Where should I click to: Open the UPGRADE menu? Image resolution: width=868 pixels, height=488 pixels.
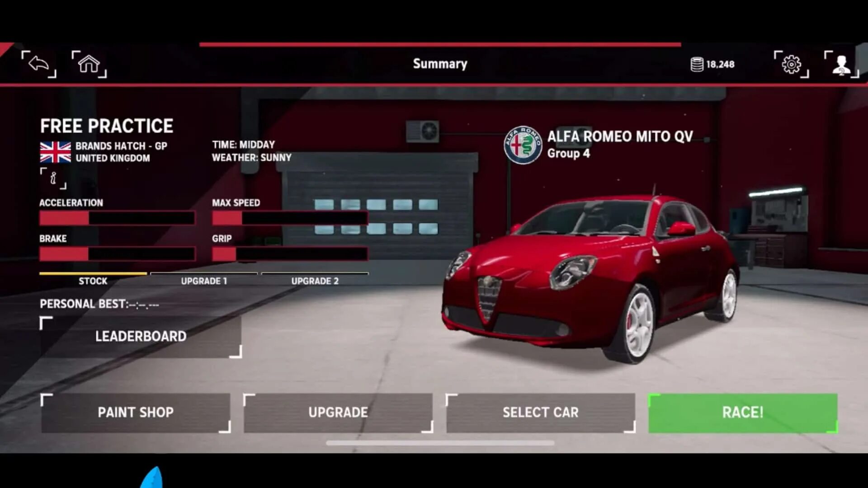click(x=337, y=412)
